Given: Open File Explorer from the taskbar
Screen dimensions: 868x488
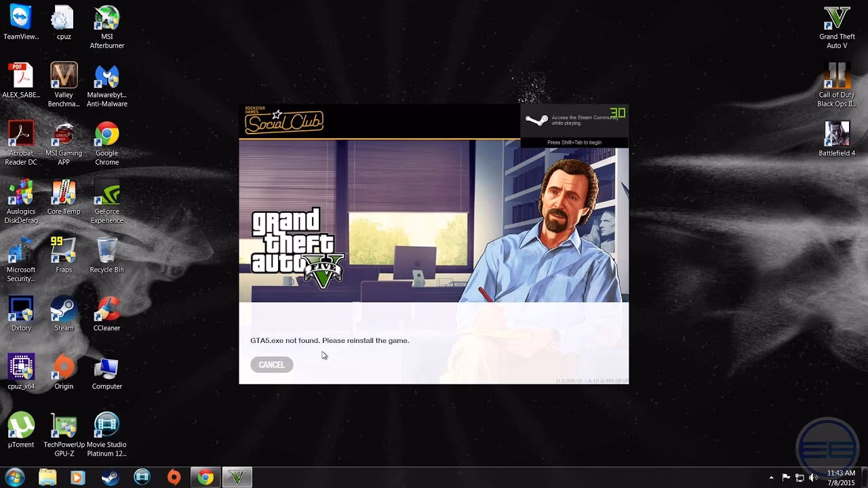Looking at the screenshot, I should coord(47,477).
